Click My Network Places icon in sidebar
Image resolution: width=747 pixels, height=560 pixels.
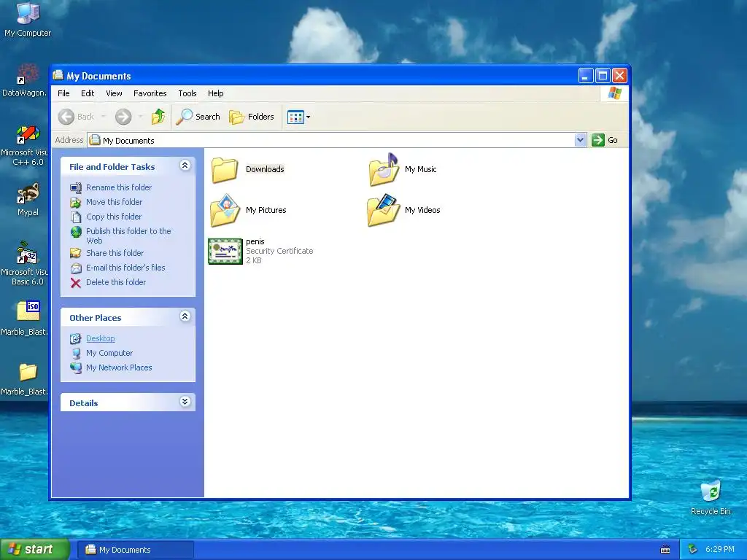(x=75, y=367)
